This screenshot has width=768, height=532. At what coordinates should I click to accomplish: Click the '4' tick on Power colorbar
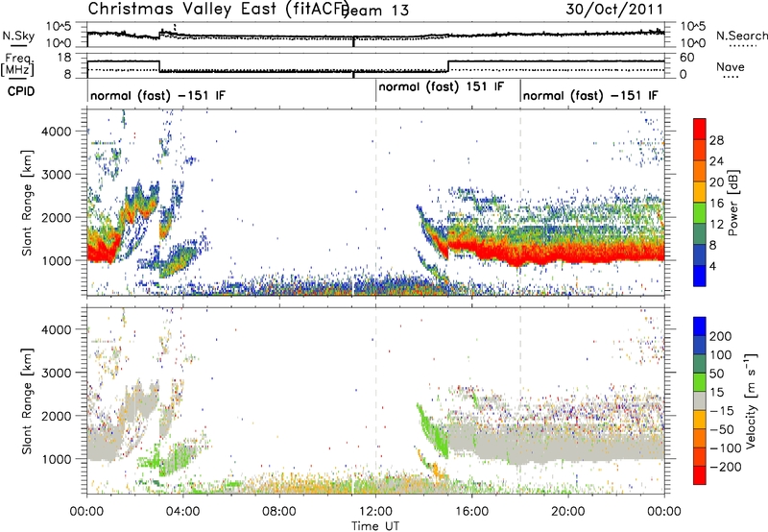tap(713, 266)
